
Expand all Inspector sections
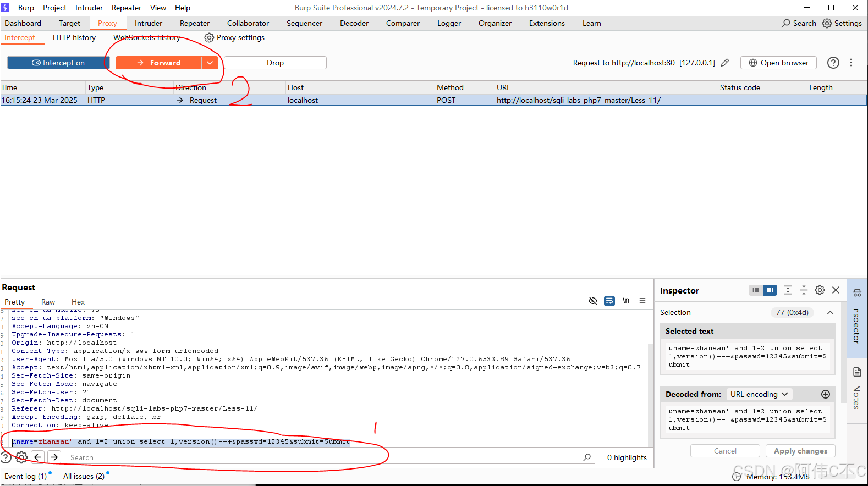pos(788,290)
